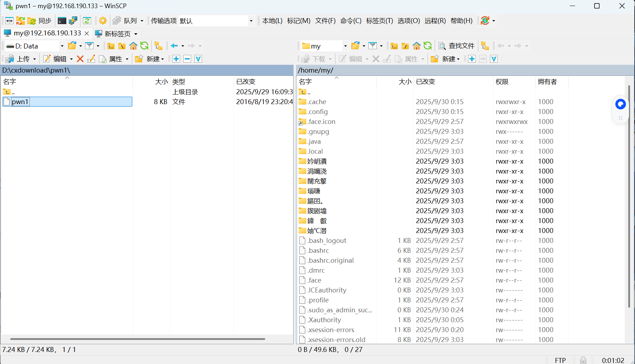
Task: Expand the local filter dropdown arrow
Action: tap(98, 46)
